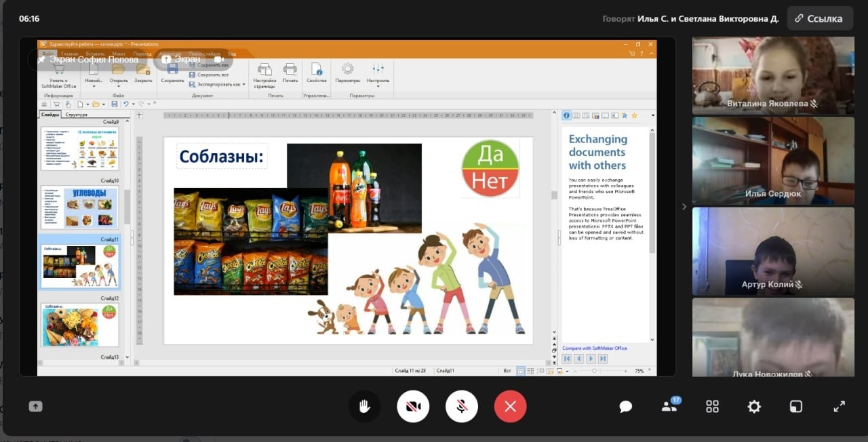Go to the first sidebar page
This screenshot has width=868, height=442.
click(x=568, y=359)
